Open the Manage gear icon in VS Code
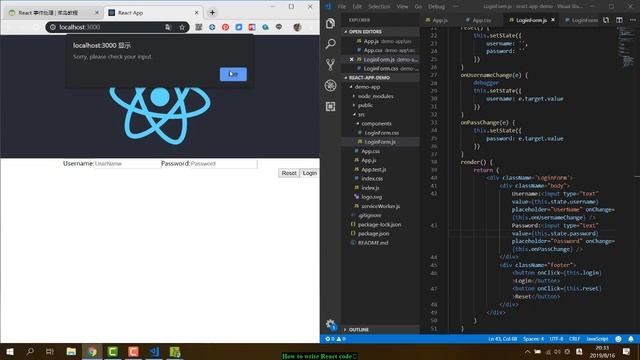This screenshot has width=640, height=360. click(331, 324)
